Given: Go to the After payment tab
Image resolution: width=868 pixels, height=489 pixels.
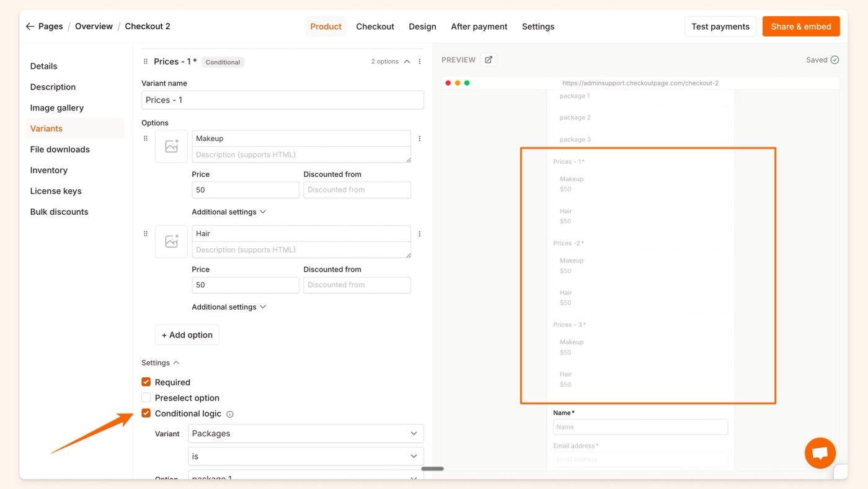Looking at the screenshot, I should [479, 27].
